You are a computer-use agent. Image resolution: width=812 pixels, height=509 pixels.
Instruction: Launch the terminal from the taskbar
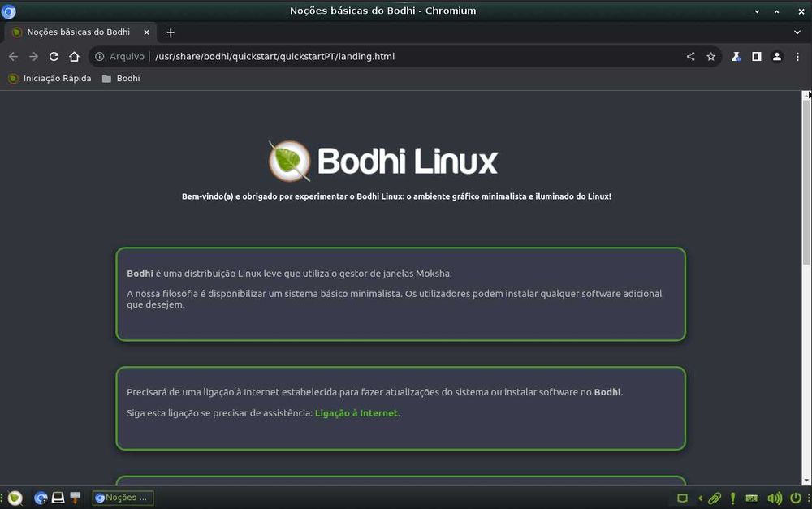[x=58, y=498]
